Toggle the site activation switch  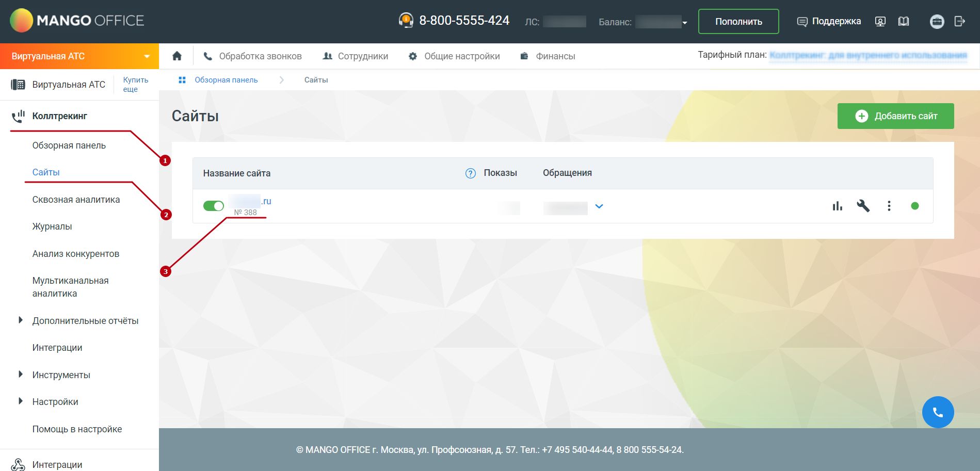213,205
